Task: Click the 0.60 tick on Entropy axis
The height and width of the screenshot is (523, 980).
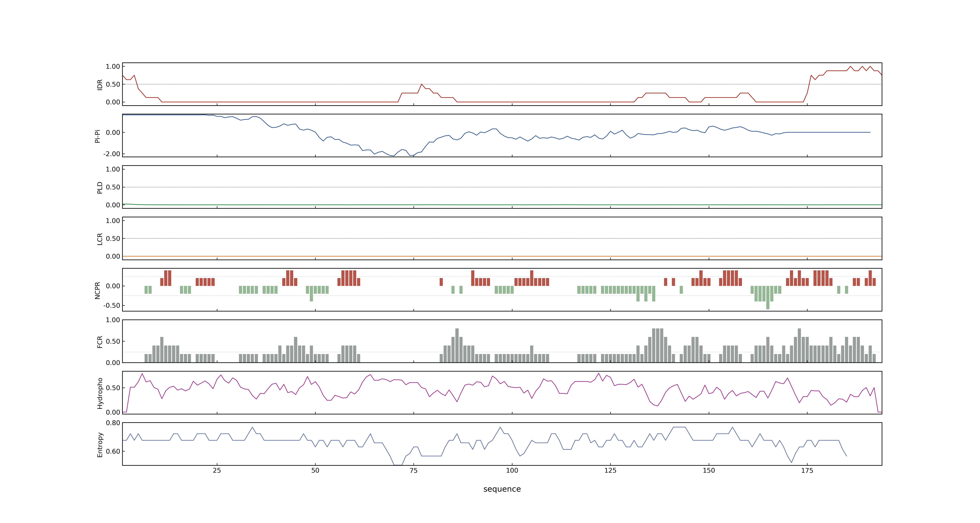Action: (x=113, y=451)
